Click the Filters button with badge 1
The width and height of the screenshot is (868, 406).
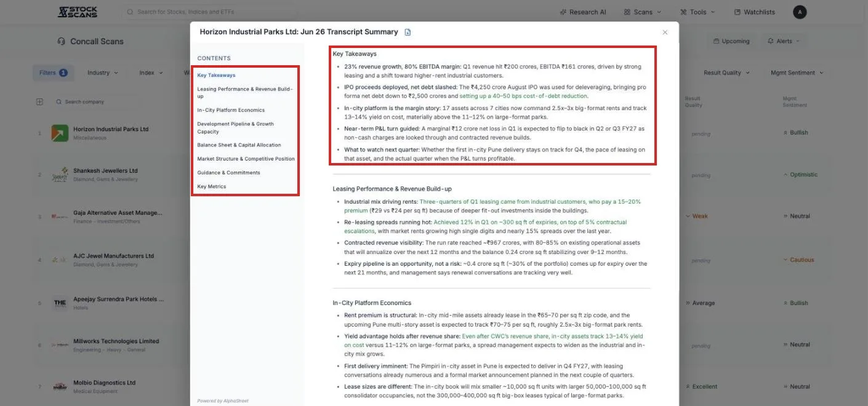click(x=54, y=73)
